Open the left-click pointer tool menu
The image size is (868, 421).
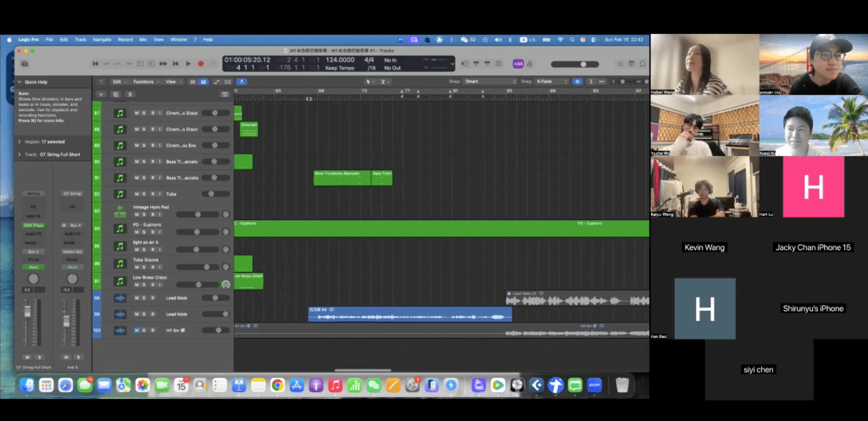[370, 82]
